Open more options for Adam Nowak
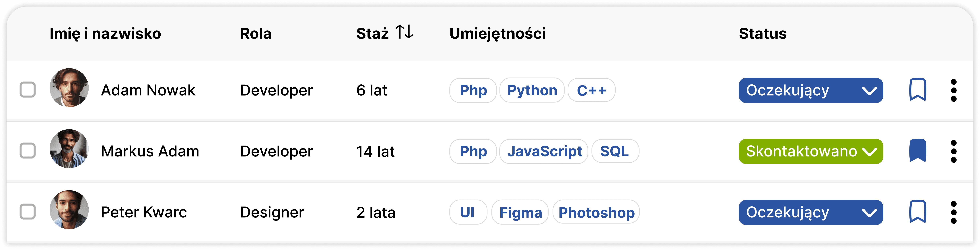 953,90
